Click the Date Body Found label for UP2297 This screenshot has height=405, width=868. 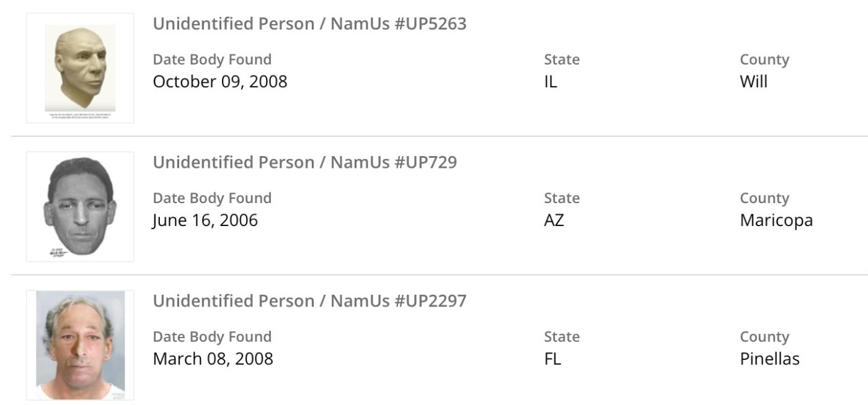pos(212,337)
